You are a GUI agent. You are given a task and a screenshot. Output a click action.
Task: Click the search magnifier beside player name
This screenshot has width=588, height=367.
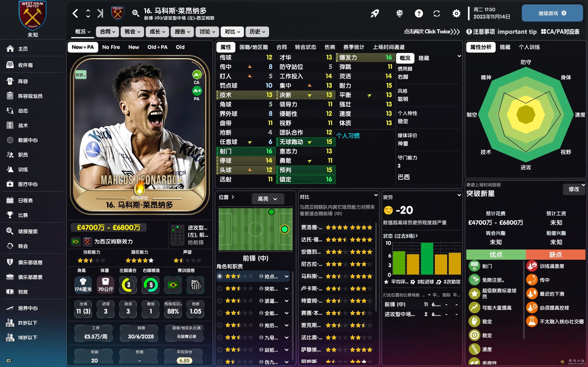tap(136, 13)
